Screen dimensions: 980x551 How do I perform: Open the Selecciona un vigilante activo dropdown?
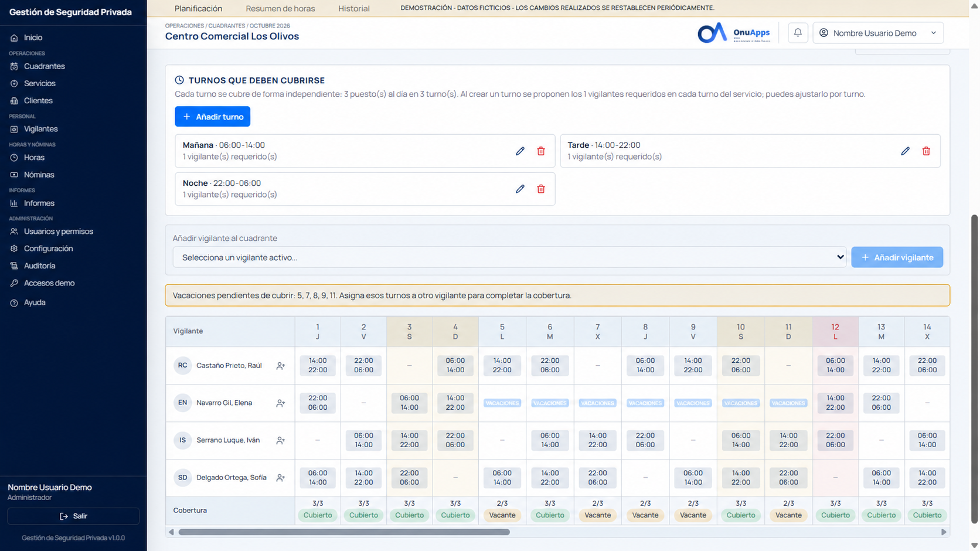coord(509,257)
